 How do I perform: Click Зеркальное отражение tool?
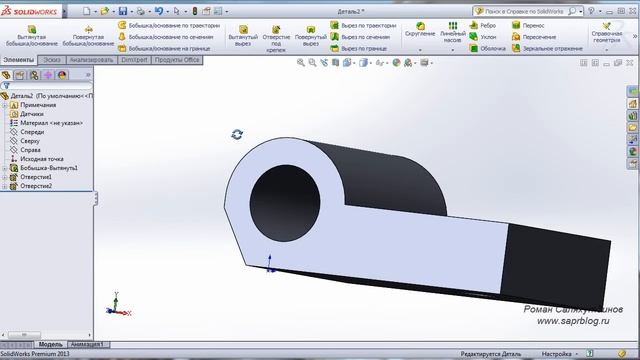[x=547, y=48]
